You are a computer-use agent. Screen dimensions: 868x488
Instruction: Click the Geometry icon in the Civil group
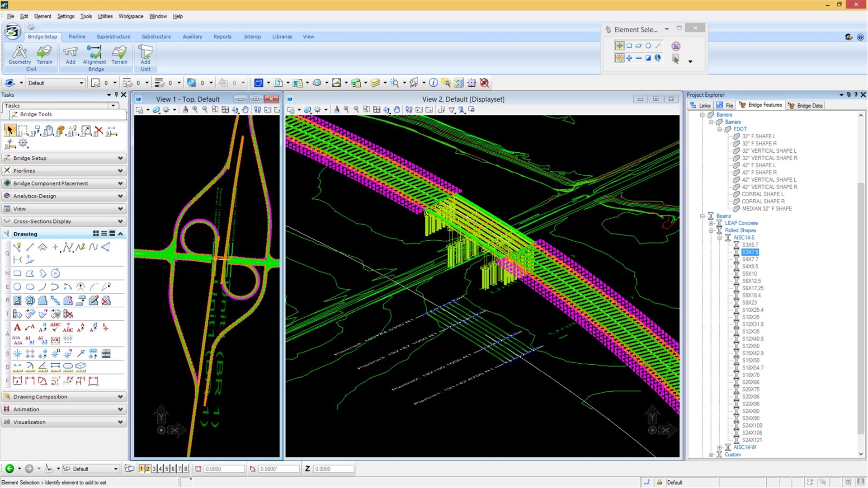pos(19,55)
